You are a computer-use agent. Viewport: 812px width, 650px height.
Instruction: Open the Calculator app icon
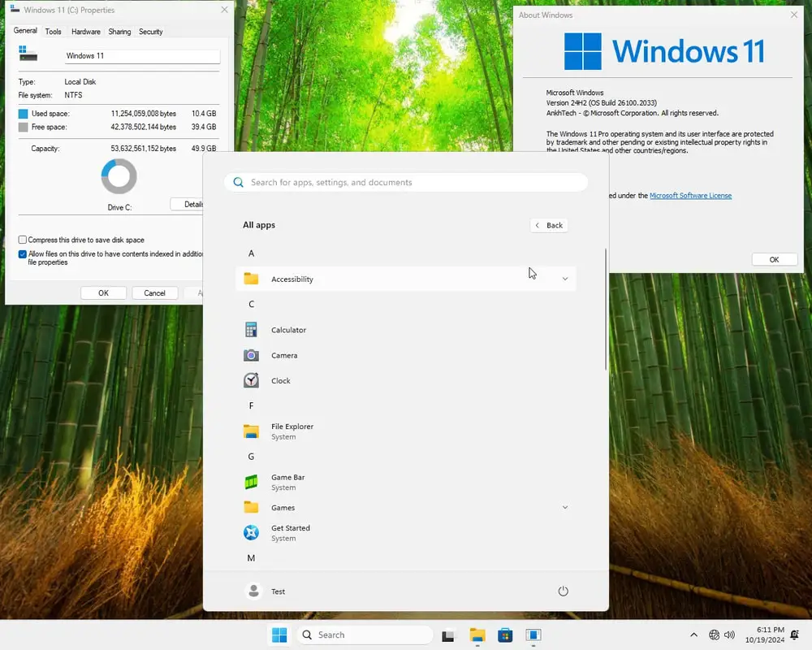point(252,330)
